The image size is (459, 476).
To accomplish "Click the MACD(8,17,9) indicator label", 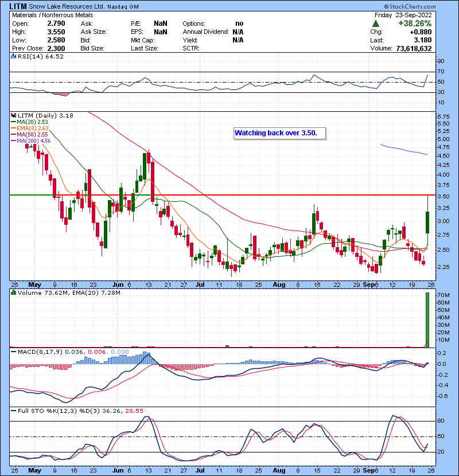I will [x=40, y=352].
